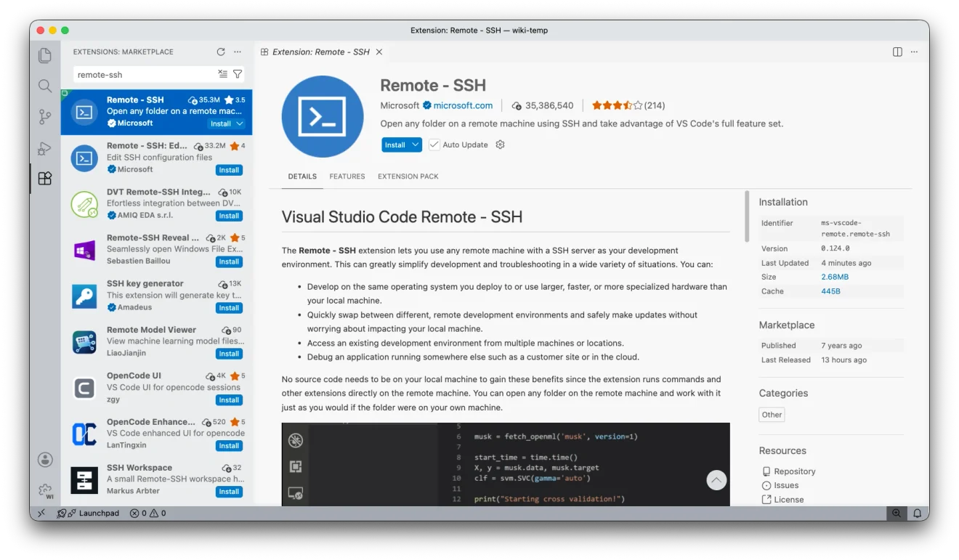Install the Remote Model Viewer extension
This screenshot has width=959, height=560.
pyautogui.click(x=229, y=354)
